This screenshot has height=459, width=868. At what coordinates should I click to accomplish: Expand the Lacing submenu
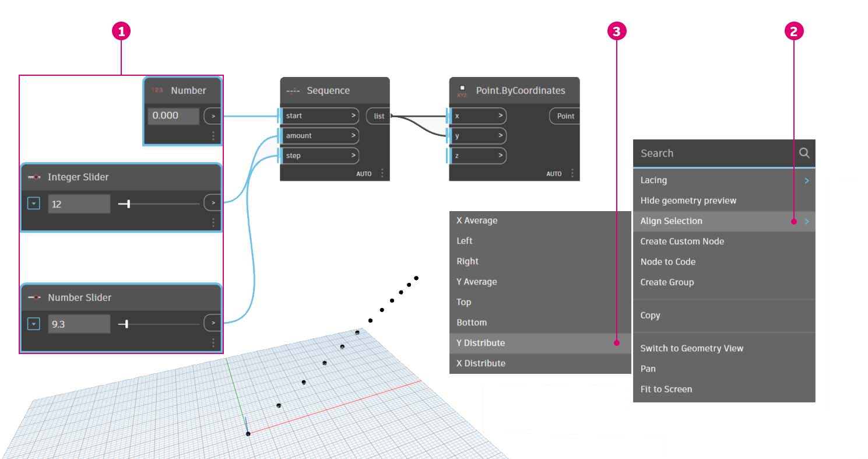pos(807,181)
